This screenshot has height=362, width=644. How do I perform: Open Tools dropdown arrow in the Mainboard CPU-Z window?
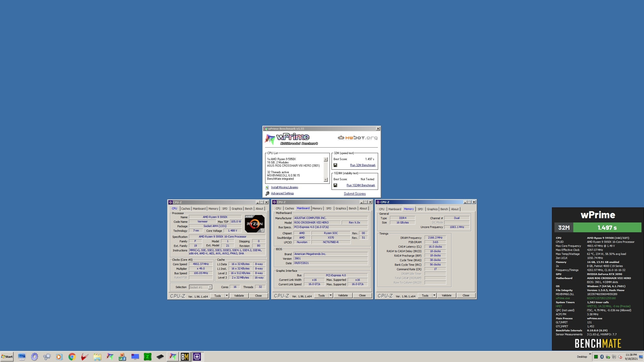tap(331, 295)
